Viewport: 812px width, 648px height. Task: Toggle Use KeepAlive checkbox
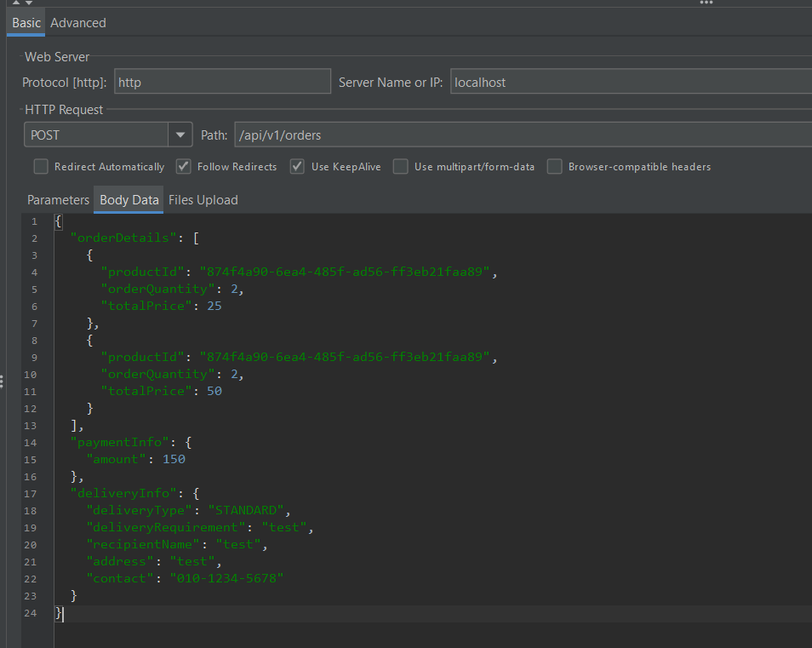click(x=297, y=167)
